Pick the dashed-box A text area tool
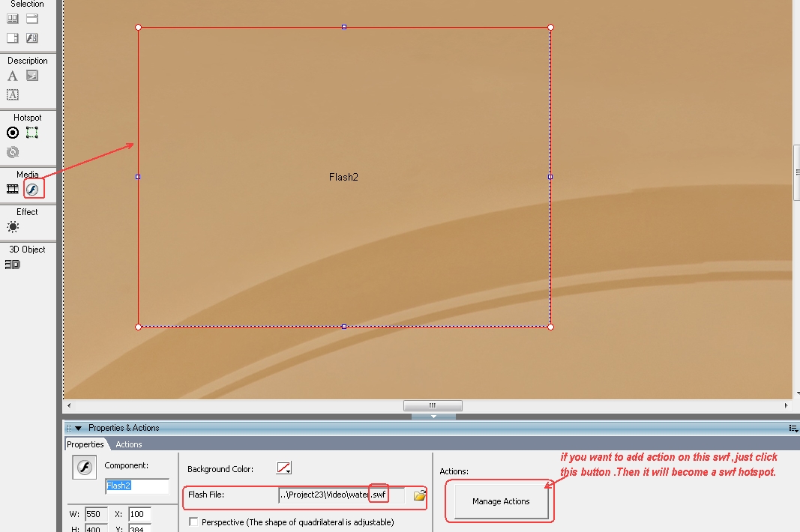This screenshot has width=800, height=532. click(13, 94)
